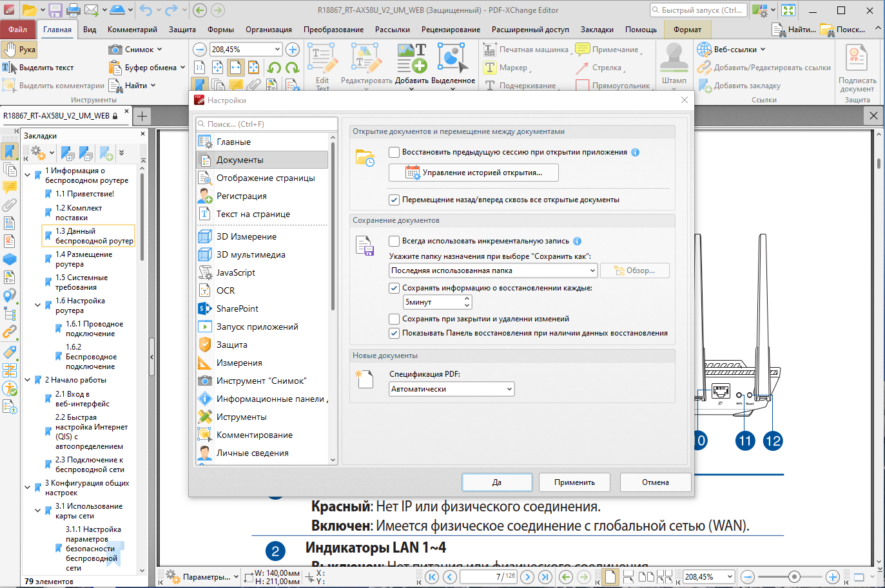Switch to the Формат ribbon tab
Viewport: 885px width, 588px height.
[688, 29]
